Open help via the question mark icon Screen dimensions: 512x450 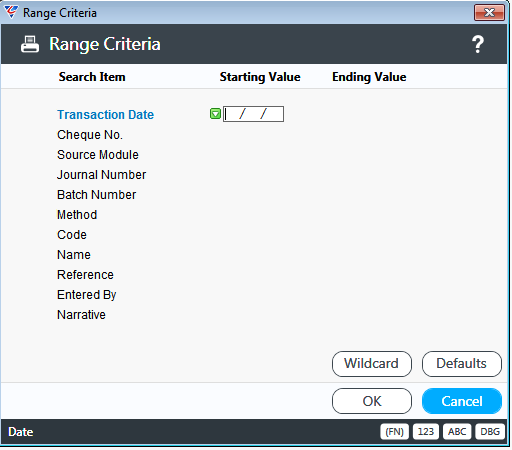(x=478, y=44)
